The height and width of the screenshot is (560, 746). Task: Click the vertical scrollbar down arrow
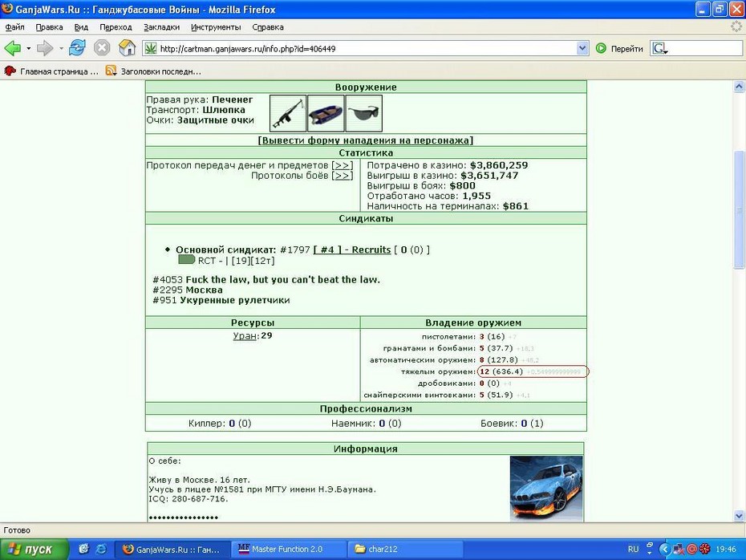click(x=739, y=516)
